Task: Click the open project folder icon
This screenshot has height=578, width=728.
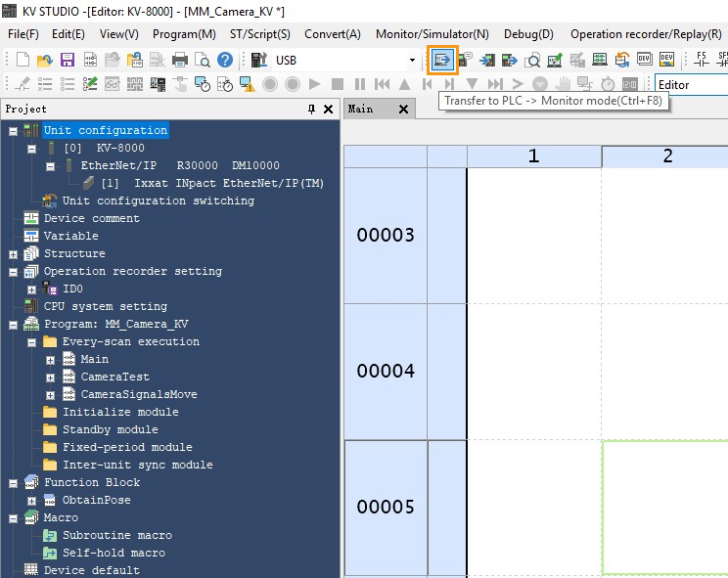Action: (x=44, y=61)
